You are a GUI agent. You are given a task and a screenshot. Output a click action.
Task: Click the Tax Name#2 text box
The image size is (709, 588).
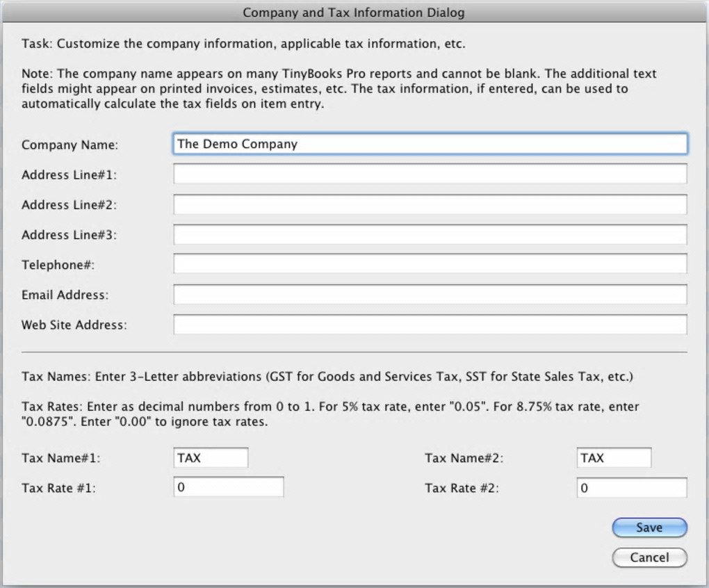[614, 458]
